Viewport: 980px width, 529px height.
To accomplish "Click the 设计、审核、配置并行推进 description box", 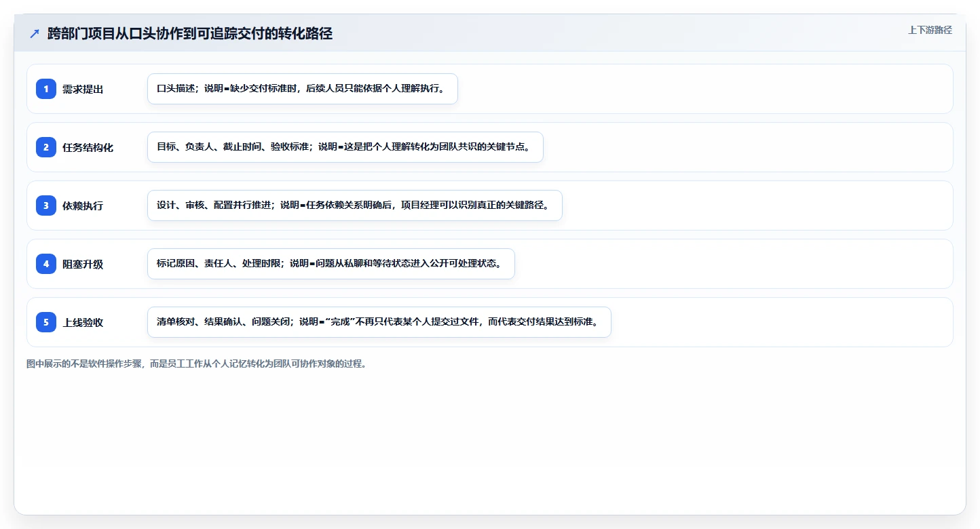I will click(x=355, y=205).
